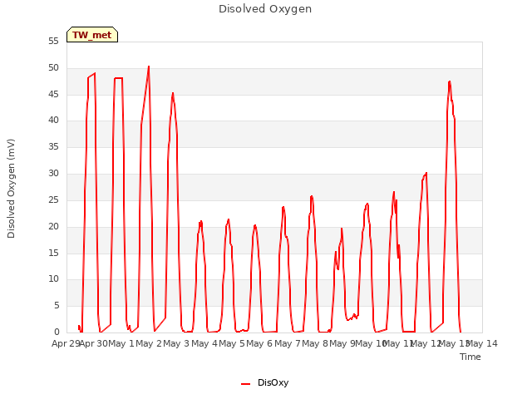This screenshot has height=399, width=532.
Task: Click the peak near 30 mV before May 12
Action: (x=426, y=174)
